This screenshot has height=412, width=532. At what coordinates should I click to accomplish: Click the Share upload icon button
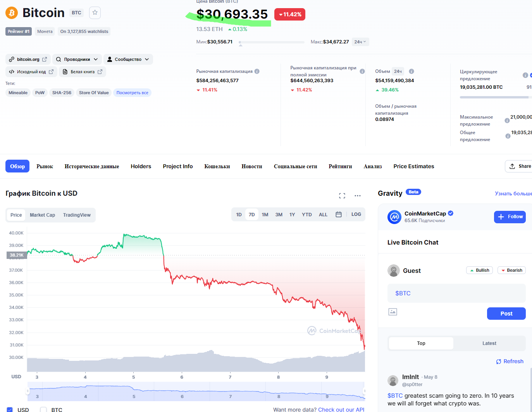coord(519,166)
